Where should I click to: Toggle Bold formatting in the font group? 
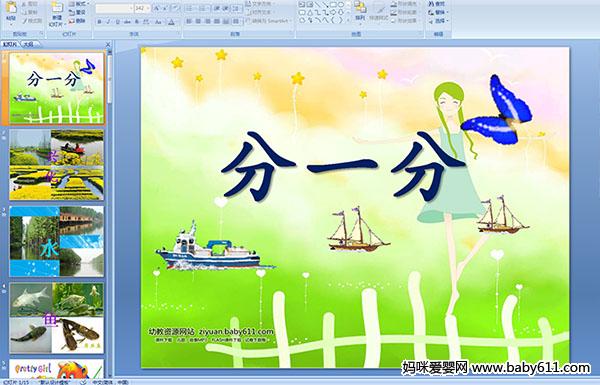(x=99, y=22)
